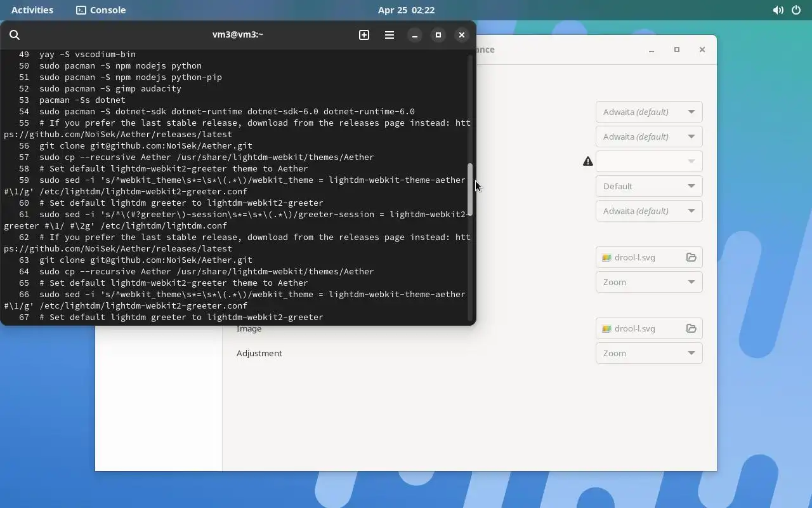Click line 54 dotnet-sdk install command
Screen dimensions: 812x508
227,112
